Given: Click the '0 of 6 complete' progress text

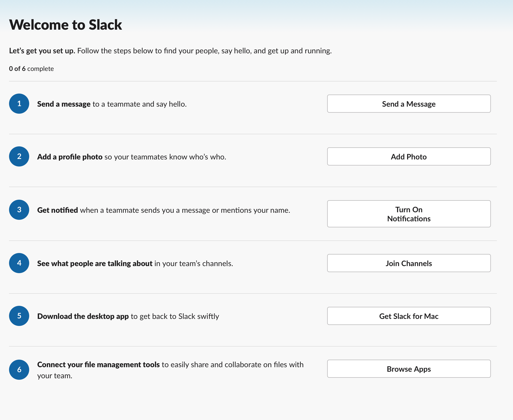Looking at the screenshot, I should click(x=31, y=69).
